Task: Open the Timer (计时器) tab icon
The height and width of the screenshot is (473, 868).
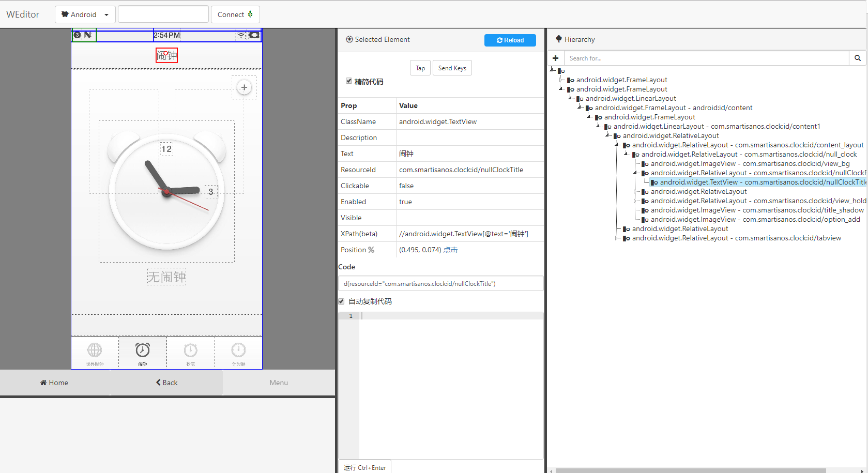Action: (x=238, y=350)
